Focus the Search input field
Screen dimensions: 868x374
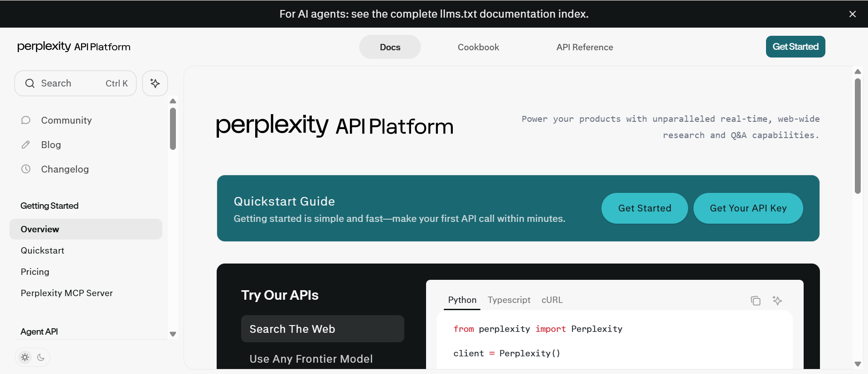(x=76, y=83)
